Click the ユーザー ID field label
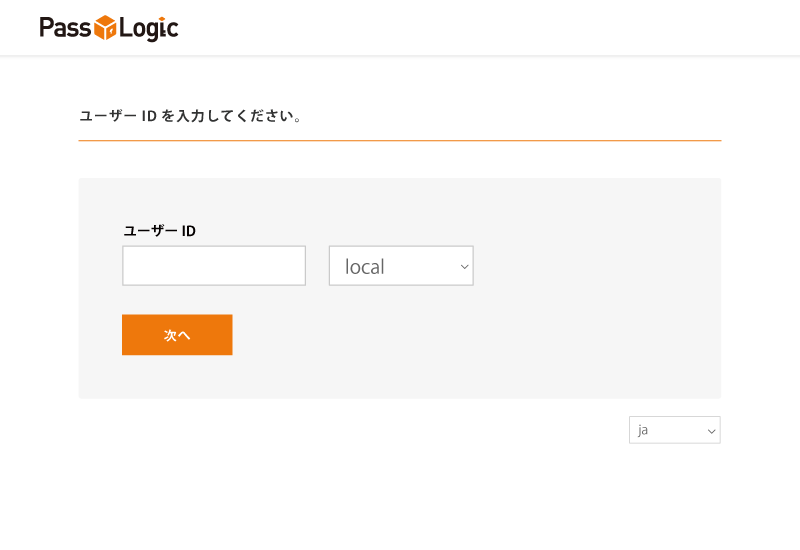The image size is (800, 550). [159, 231]
